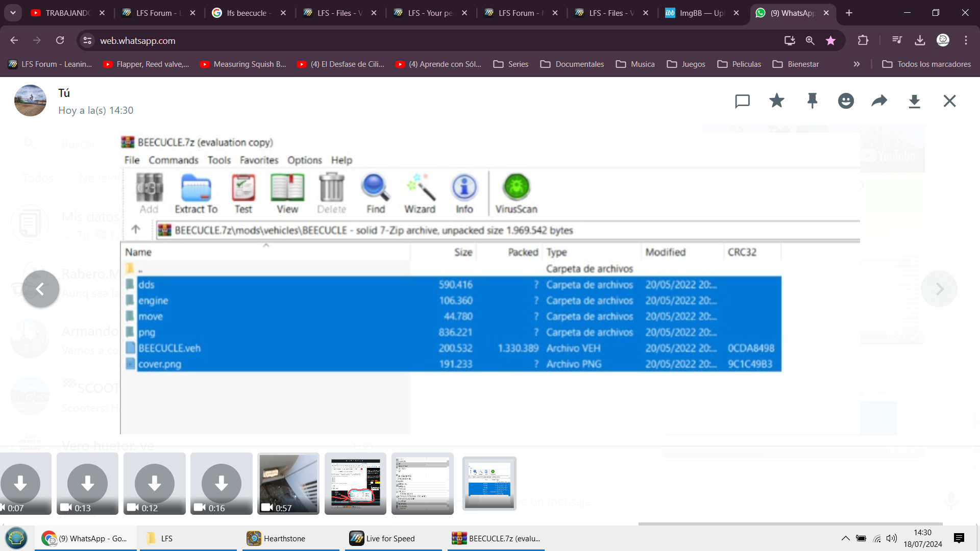Viewport: 980px width, 551px height.
Task: Expand the Juegos bookmark folder
Action: [x=686, y=64]
